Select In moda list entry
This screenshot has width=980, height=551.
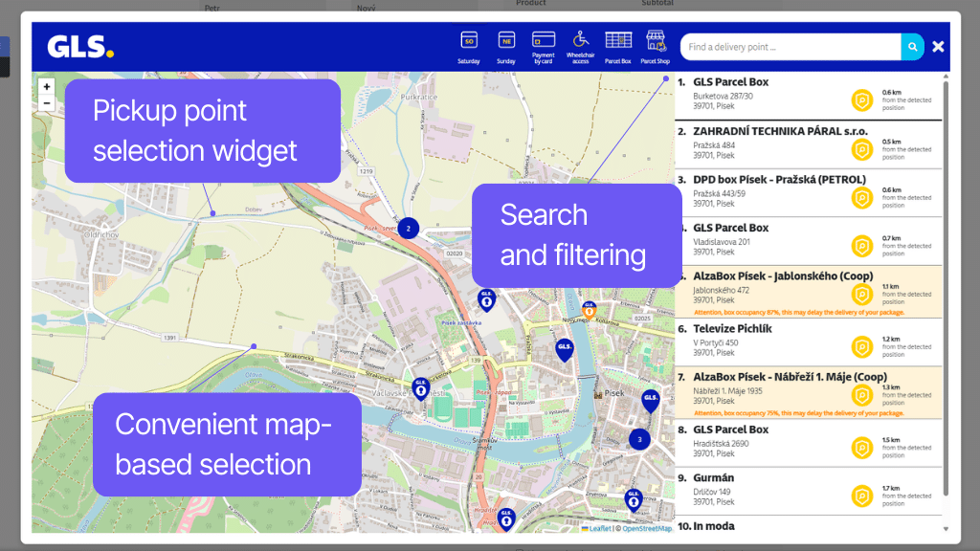[x=809, y=525]
